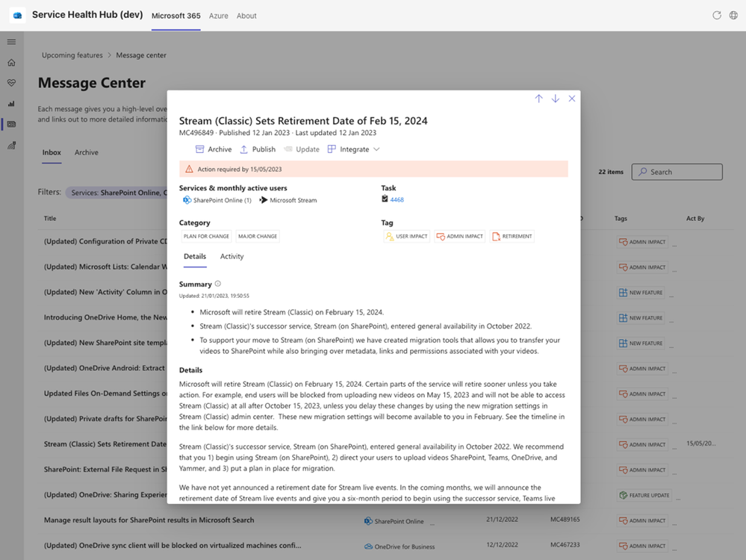Viewport: 746px width, 560px height.
Task: Click the Search input field
Action: tap(677, 172)
